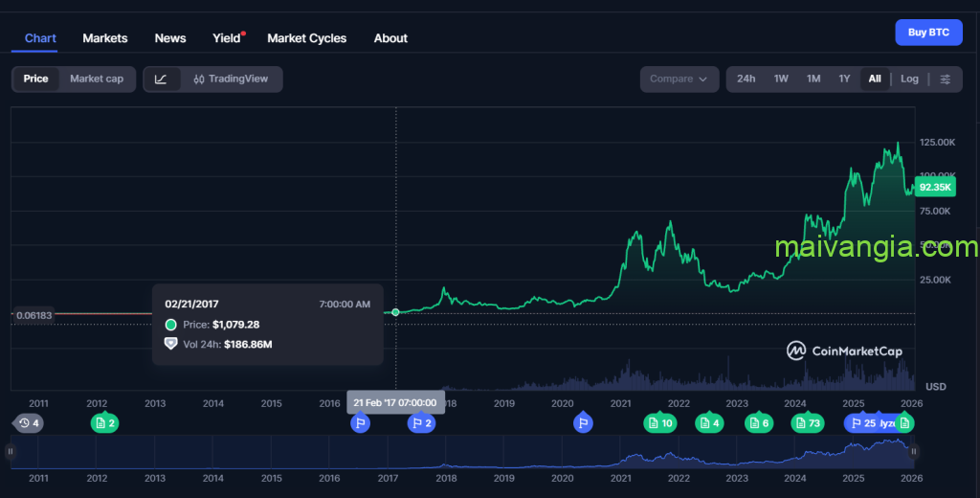Click the CoinMarketCap logo watermark
Viewport: 980px width, 498px height.
click(x=844, y=351)
